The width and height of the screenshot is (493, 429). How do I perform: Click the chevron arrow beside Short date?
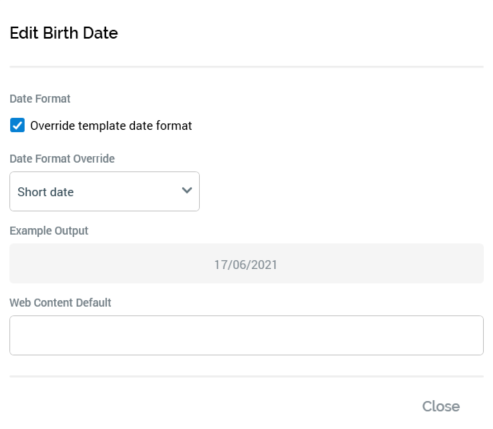pos(187,190)
